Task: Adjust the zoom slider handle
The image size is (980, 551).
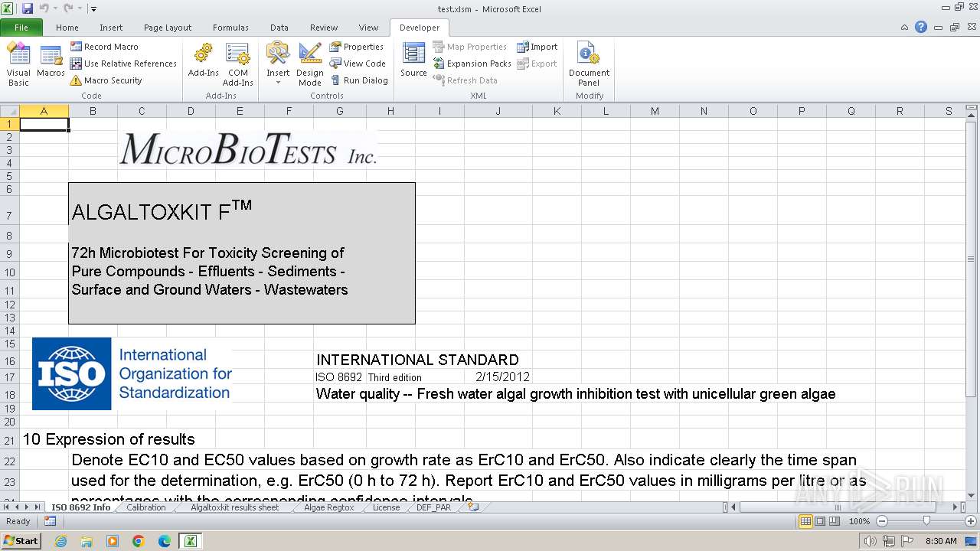Action: 926,521
